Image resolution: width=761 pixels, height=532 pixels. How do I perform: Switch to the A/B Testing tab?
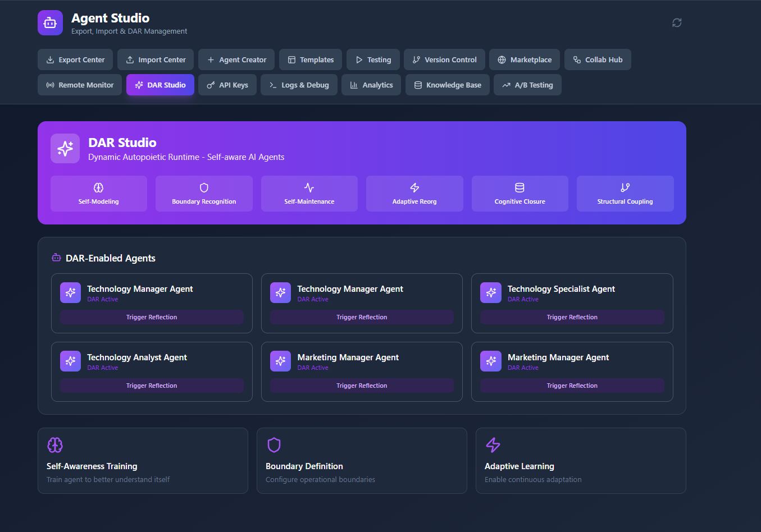pos(527,85)
